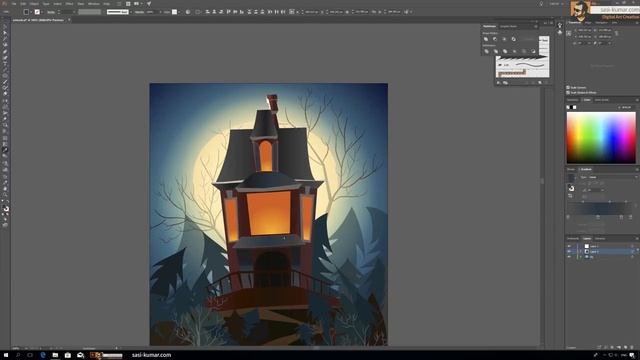The image size is (640, 360).
Task: Select the Pen tool
Action: [x=5, y=51]
